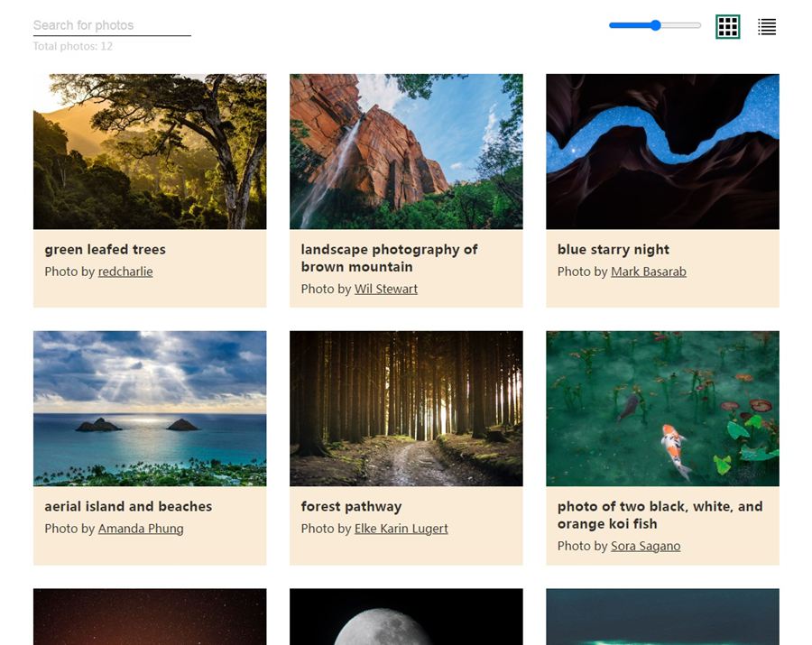Follow the Amanda Phung author link
Screen dimensions: 812x645
[141, 529]
